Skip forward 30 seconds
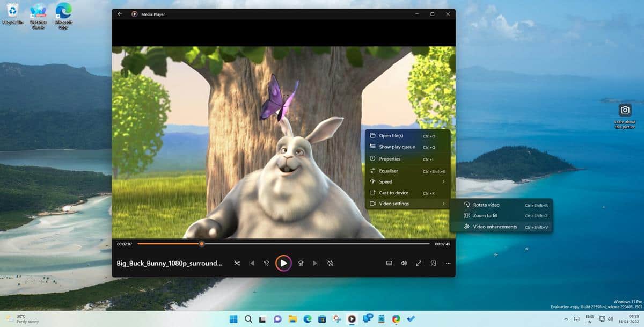 point(301,263)
